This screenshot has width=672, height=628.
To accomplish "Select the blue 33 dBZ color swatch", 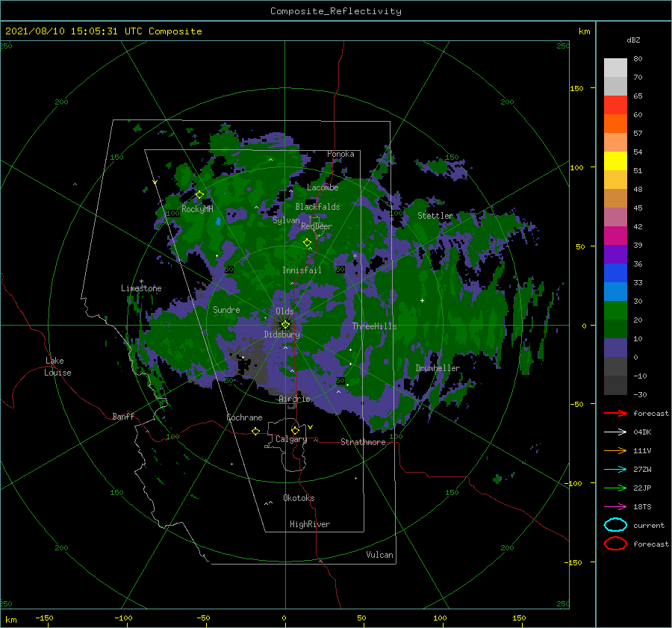I will pos(615,273).
